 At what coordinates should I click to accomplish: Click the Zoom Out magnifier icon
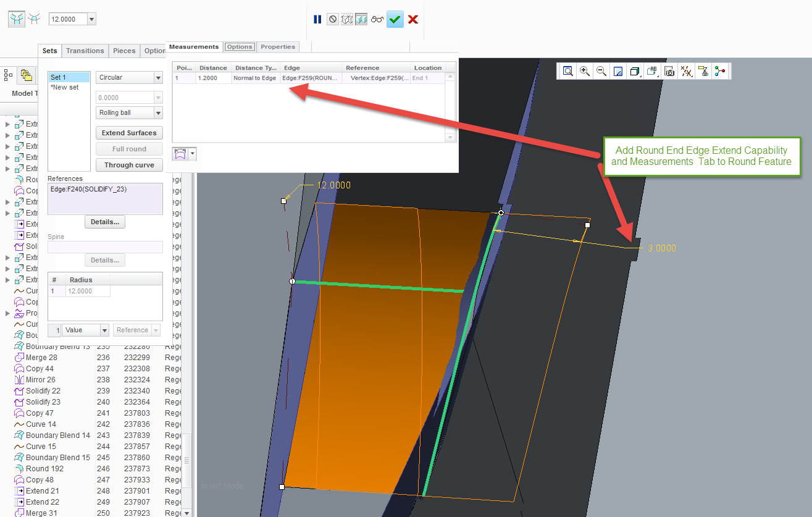click(x=601, y=72)
